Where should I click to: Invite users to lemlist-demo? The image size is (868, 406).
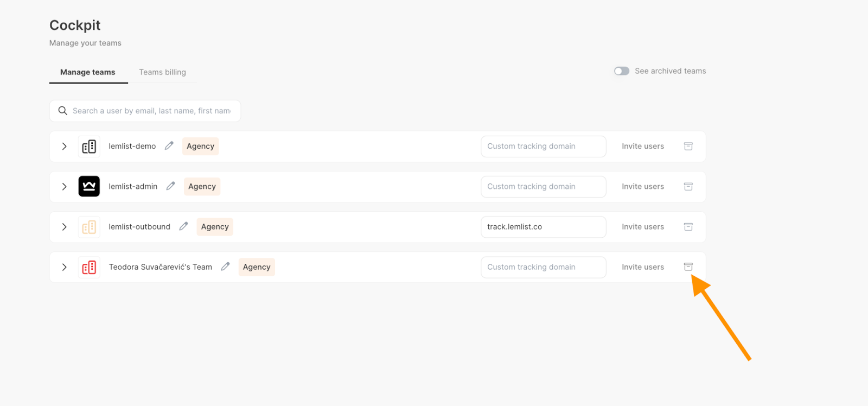pyautogui.click(x=642, y=146)
